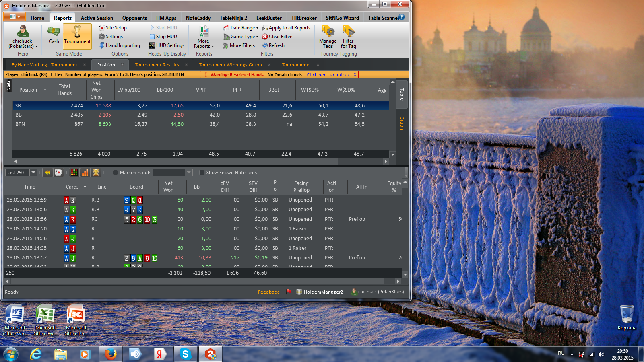Open the Feedback link
The height and width of the screenshot is (362, 644).
[268, 292]
